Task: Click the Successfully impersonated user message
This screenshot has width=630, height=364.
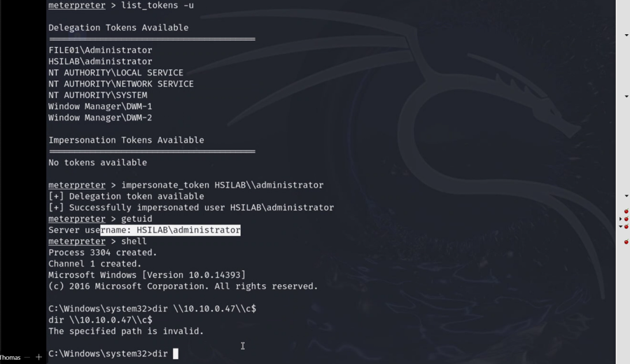Action: (191, 208)
